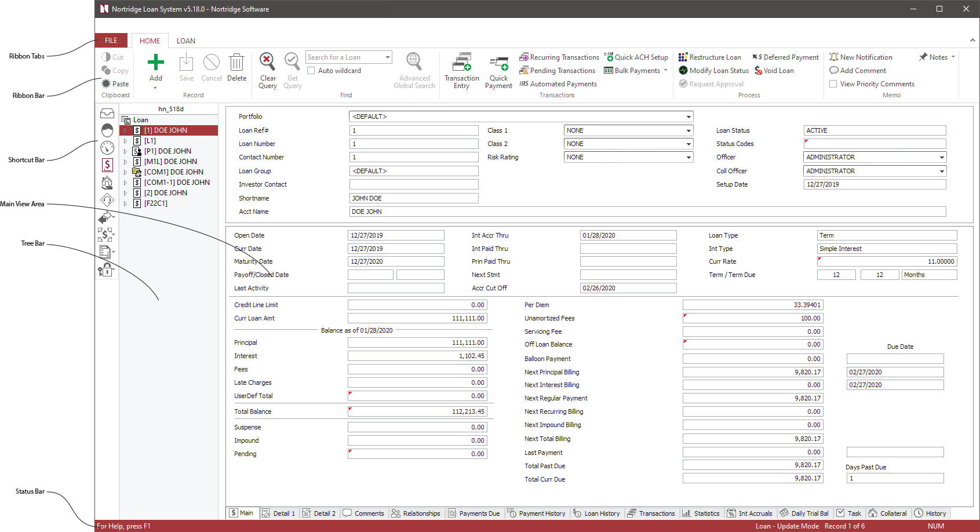Click the Unamortized Fees field

coord(753,318)
